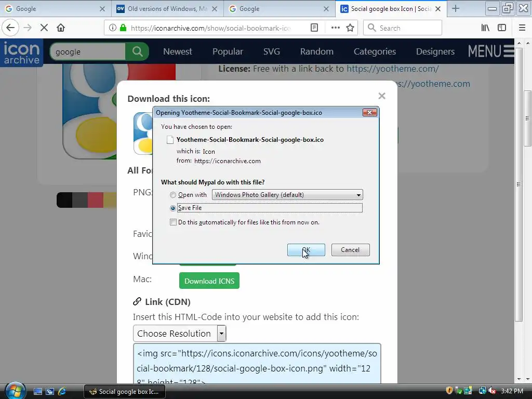Image resolution: width=532 pixels, height=399 pixels.
Task: Confirm download with the OK button
Action: [306, 250]
